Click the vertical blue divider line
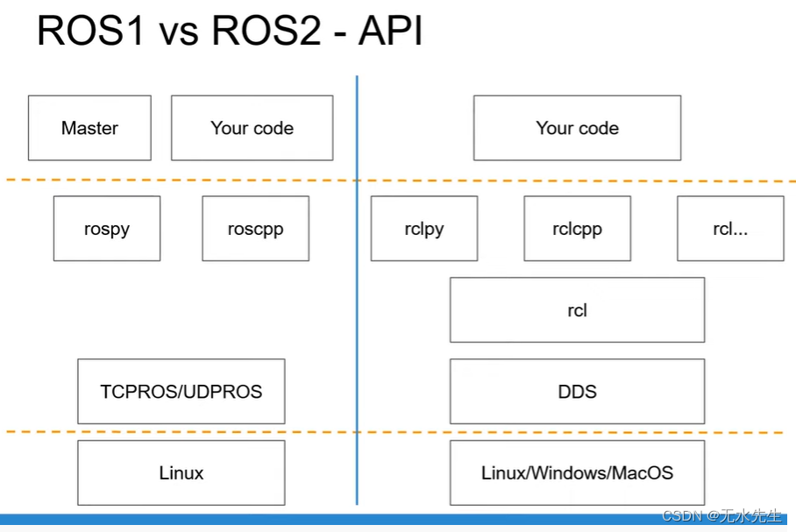Image resolution: width=796 pixels, height=532 pixels. point(357,289)
